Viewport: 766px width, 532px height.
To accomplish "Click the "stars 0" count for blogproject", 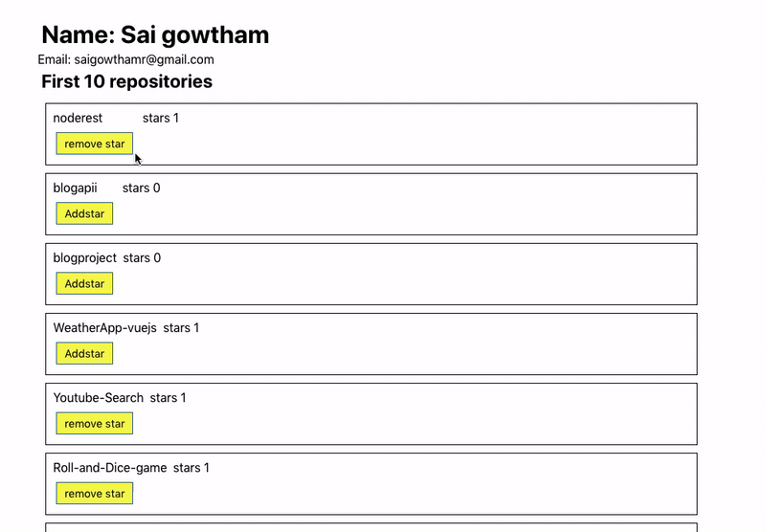I will [x=142, y=257].
